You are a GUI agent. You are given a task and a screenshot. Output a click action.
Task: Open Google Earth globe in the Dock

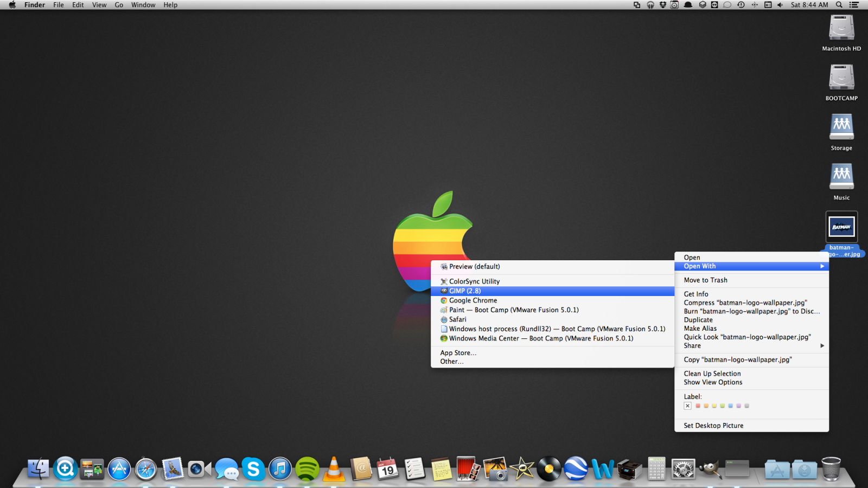click(x=576, y=468)
